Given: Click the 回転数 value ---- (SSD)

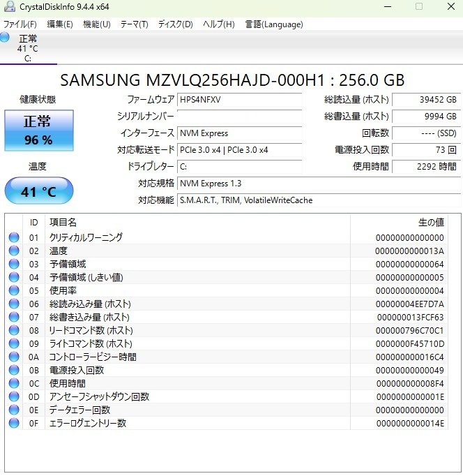Looking at the screenshot, I should [x=426, y=133].
